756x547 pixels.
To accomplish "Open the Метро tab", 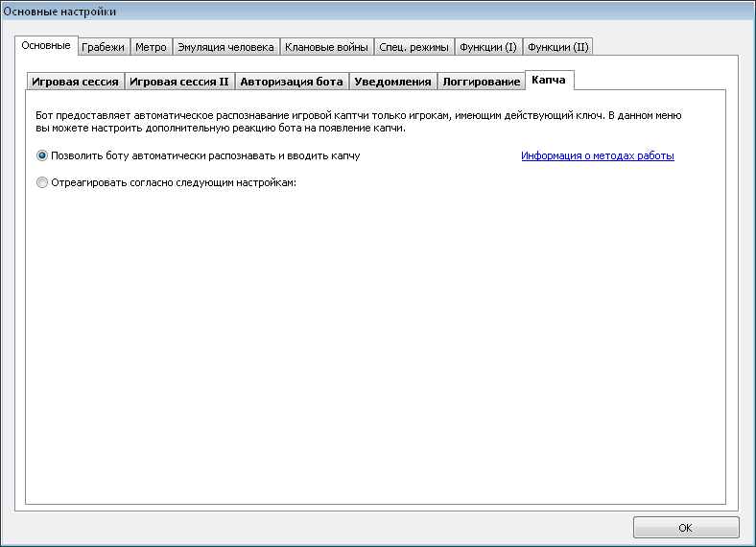I will click(x=151, y=47).
